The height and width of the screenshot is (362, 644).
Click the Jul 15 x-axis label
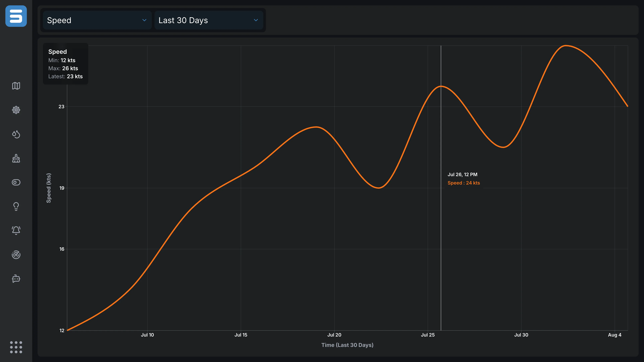pyautogui.click(x=241, y=335)
